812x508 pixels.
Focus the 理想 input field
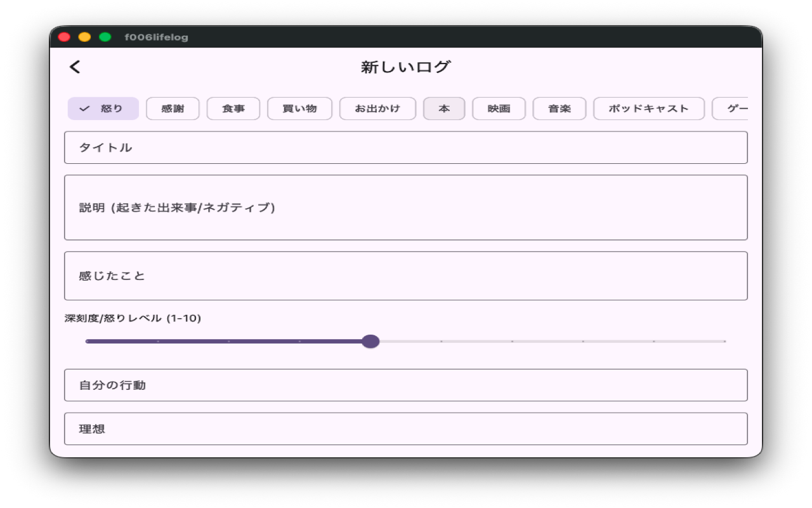(x=406, y=429)
